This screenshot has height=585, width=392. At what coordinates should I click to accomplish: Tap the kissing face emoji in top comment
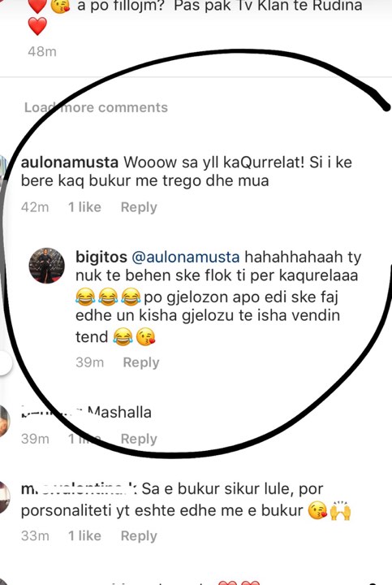60,5
